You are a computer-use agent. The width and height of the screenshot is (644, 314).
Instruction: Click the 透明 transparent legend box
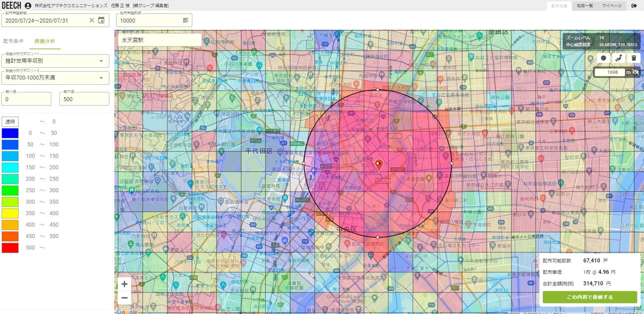click(x=10, y=121)
